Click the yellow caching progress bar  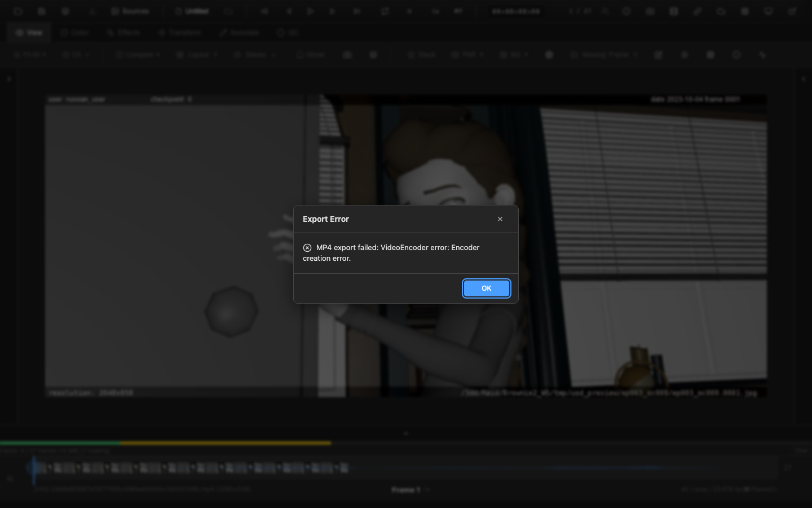point(226,444)
